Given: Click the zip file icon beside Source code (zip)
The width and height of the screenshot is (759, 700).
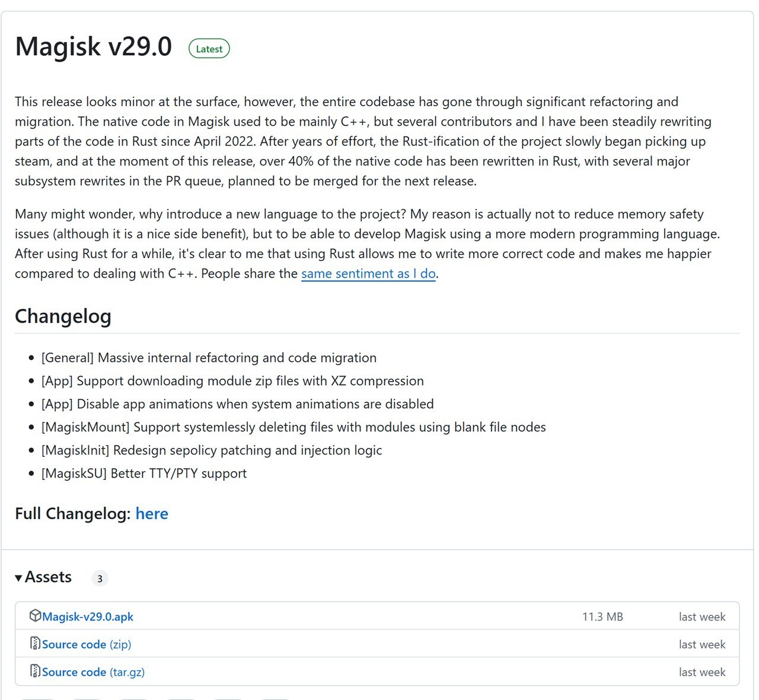Looking at the screenshot, I should click(x=35, y=644).
